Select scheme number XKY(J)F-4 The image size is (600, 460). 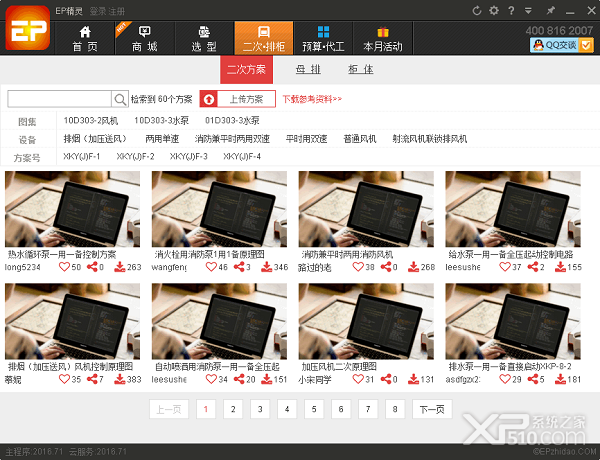[242, 157]
